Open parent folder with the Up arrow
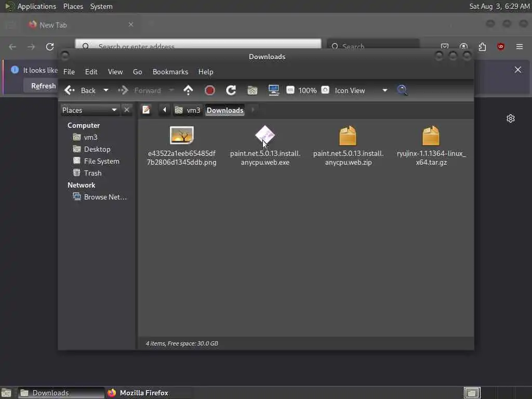Image resolution: width=532 pixels, height=399 pixels. click(188, 90)
